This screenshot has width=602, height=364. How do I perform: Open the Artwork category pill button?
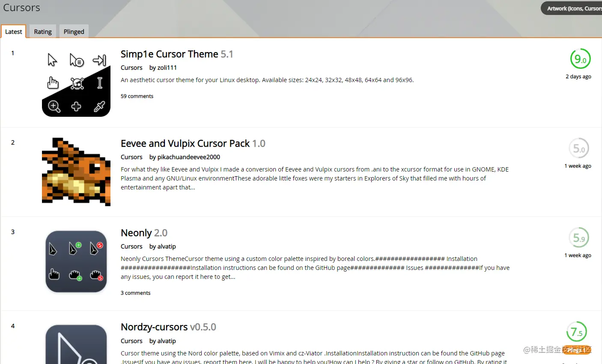click(572, 8)
